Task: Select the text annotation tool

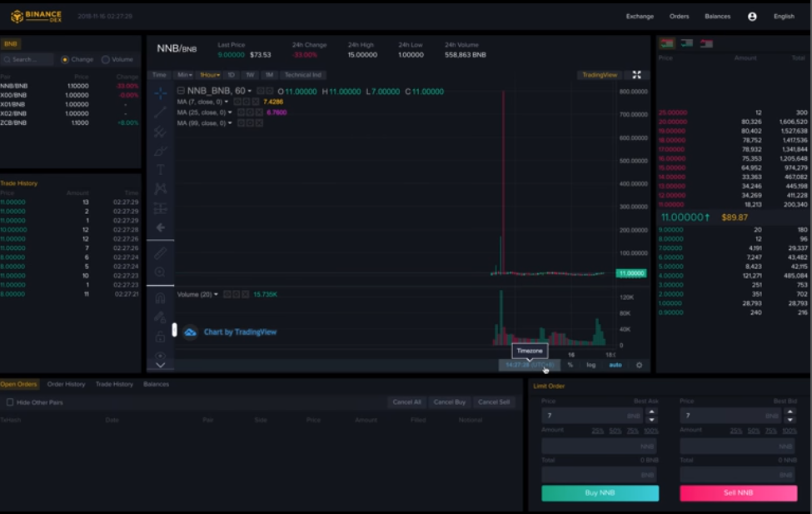Action: click(161, 170)
